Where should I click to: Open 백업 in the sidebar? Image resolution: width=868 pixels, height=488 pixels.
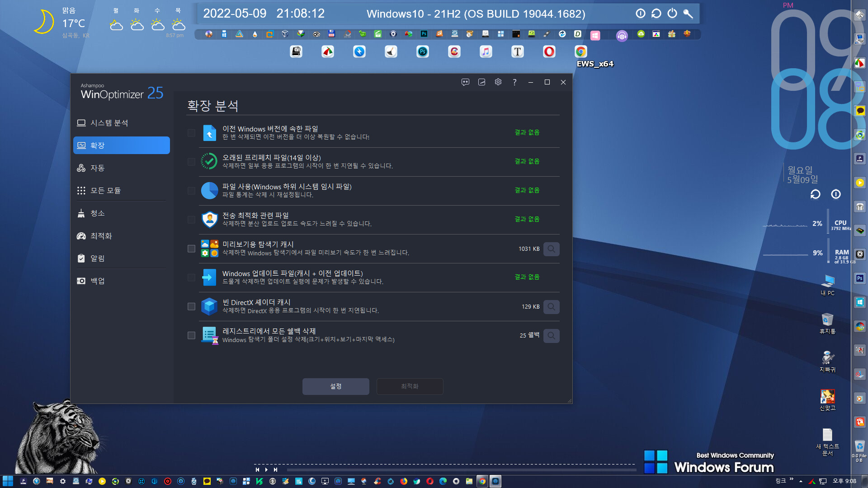122,281
